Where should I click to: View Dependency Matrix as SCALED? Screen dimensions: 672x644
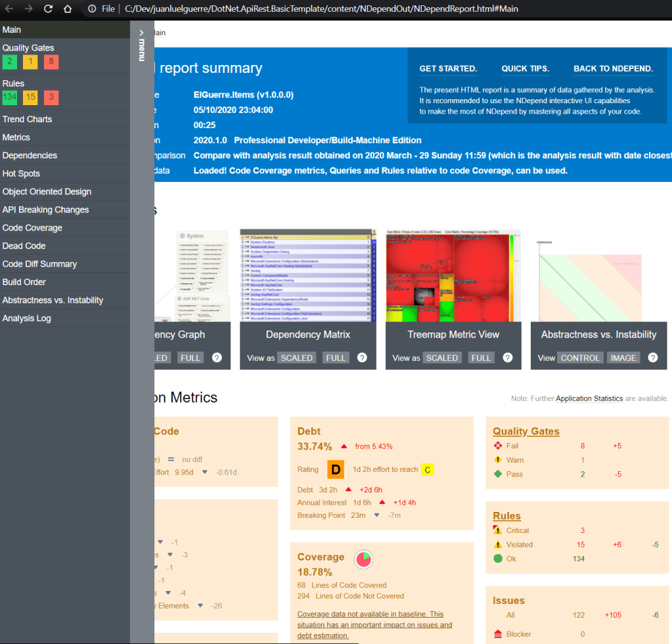tap(298, 357)
